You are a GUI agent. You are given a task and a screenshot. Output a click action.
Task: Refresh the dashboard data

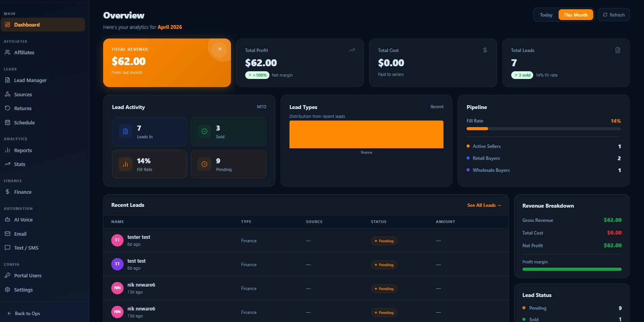point(614,15)
